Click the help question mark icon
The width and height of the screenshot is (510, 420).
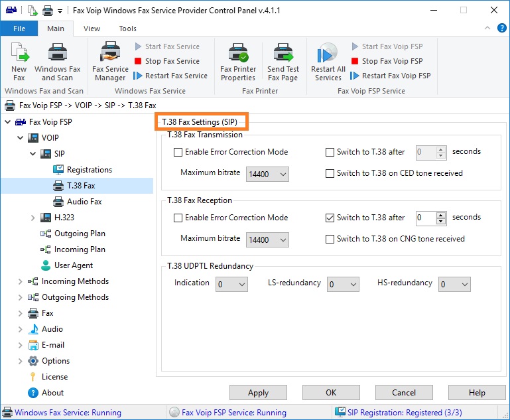click(x=502, y=28)
